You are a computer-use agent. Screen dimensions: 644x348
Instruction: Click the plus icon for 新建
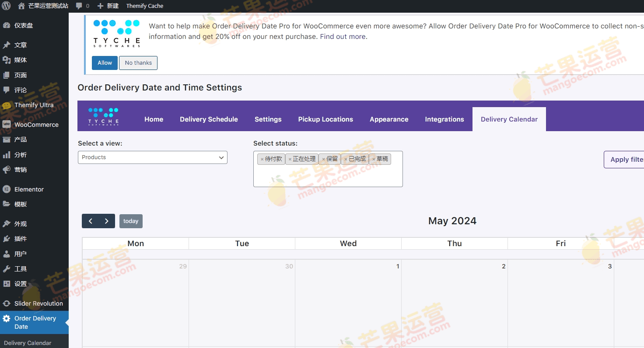[x=100, y=6]
